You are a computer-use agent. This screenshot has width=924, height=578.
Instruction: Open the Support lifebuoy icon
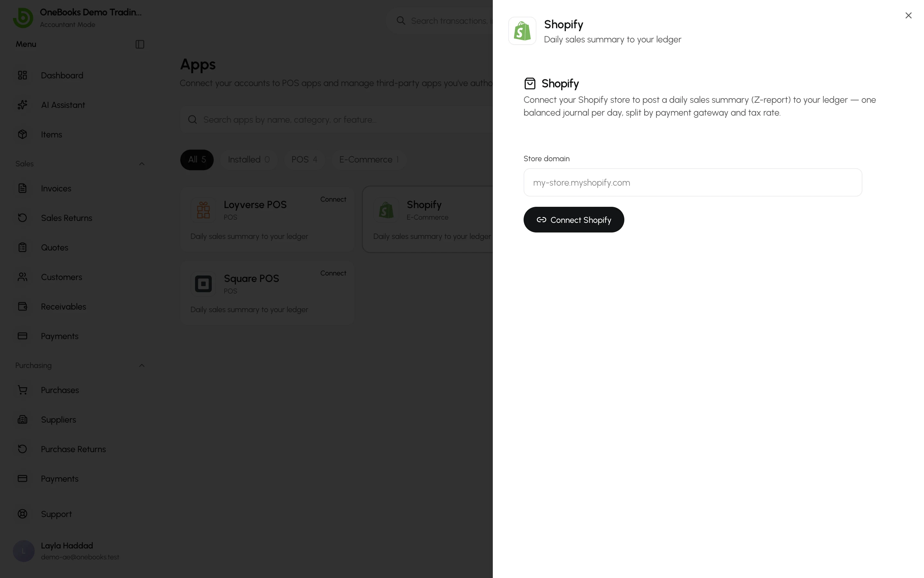22,514
